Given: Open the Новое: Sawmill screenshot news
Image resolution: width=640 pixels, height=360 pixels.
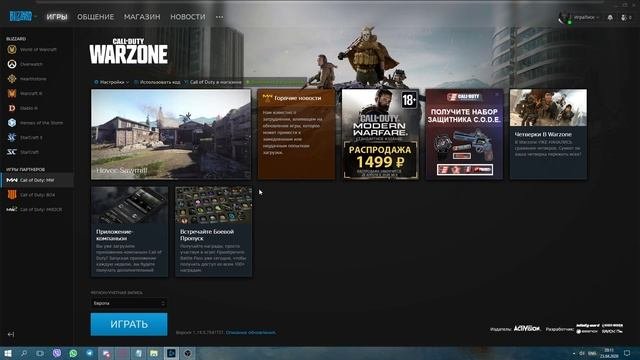Looking at the screenshot, I should coord(171,134).
